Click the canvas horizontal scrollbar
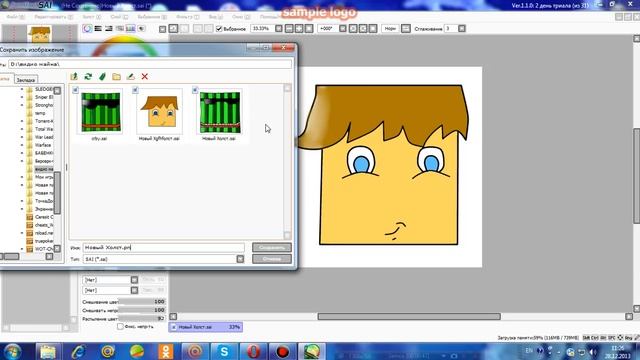The image size is (640, 360). click(409, 317)
